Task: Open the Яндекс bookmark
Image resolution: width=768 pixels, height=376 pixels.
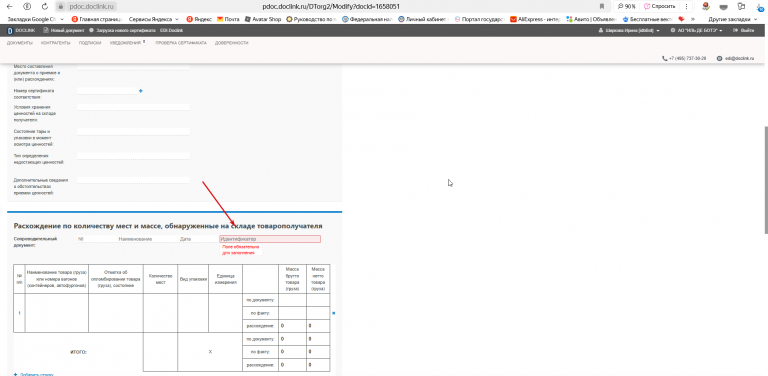Action: click(199, 19)
